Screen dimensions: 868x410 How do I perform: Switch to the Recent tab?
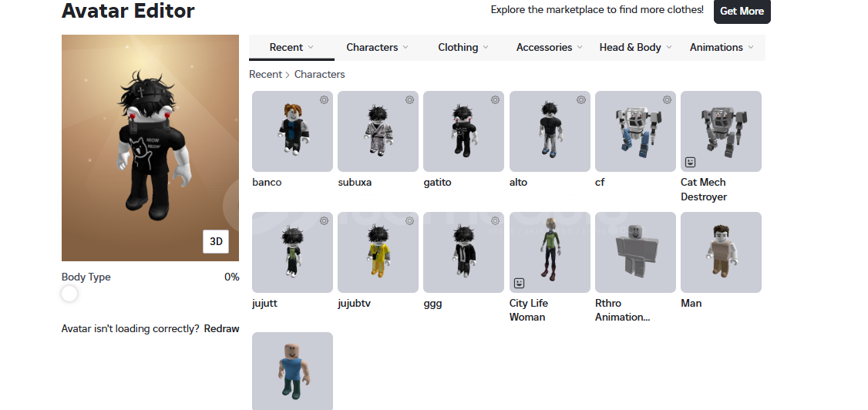tap(291, 48)
